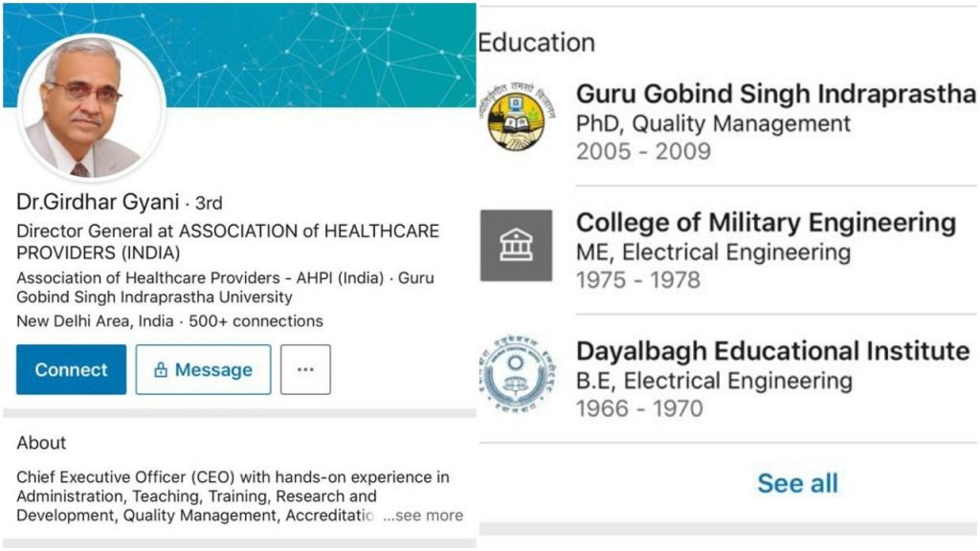Open Dr. Girdhar Gyani's profile photo
Viewport: 980px width, 551px height.
point(92,110)
